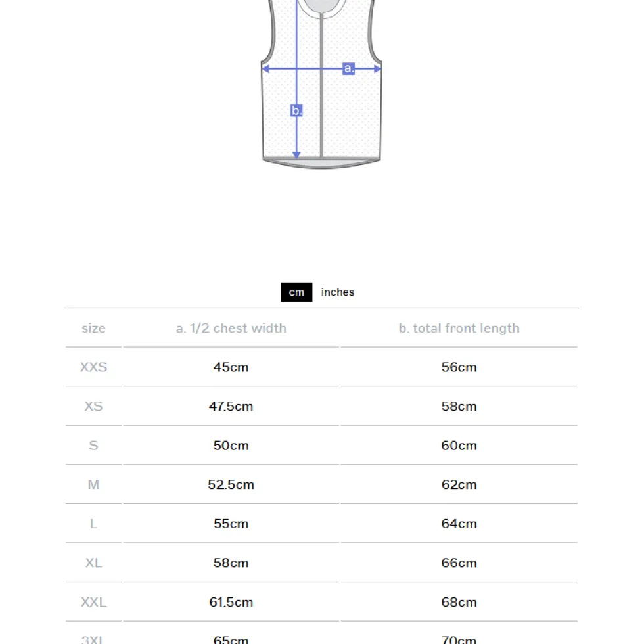Click the 'a.' chest width marker
This screenshot has height=644, width=644.
click(348, 68)
